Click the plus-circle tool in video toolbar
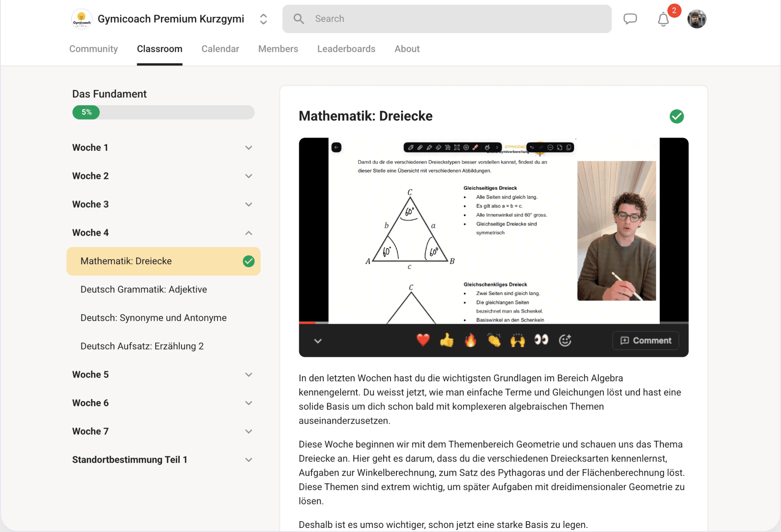 click(466, 148)
